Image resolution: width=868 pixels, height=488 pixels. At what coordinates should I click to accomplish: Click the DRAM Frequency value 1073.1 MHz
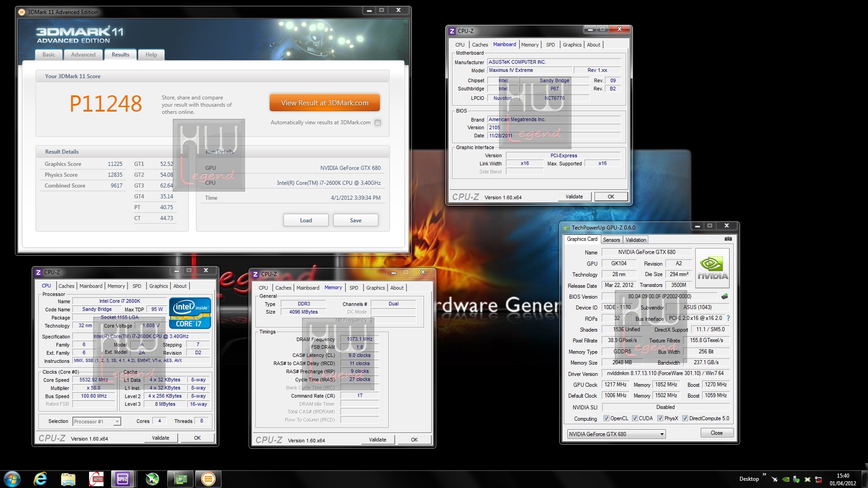pos(360,339)
